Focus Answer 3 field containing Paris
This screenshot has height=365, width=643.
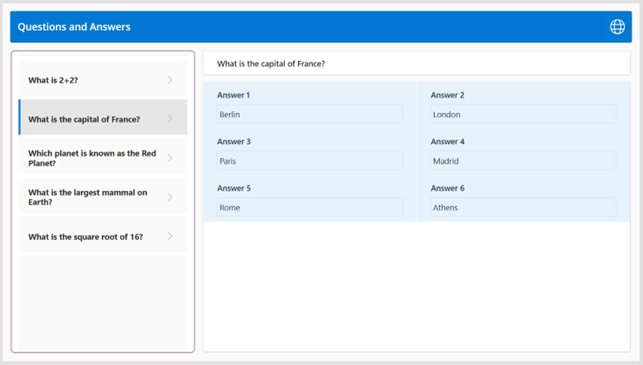pyautogui.click(x=310, y=161)
